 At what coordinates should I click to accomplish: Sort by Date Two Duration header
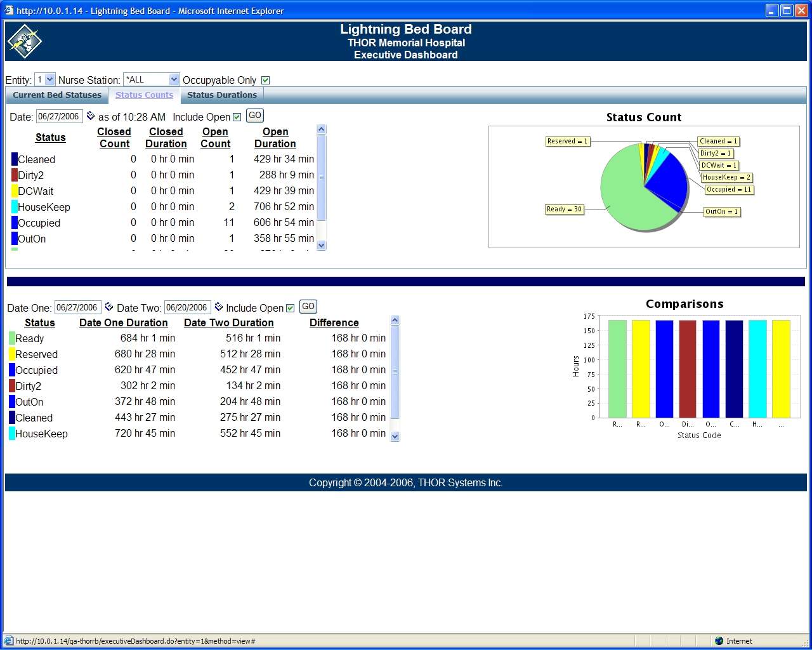(x=229, y=322)
